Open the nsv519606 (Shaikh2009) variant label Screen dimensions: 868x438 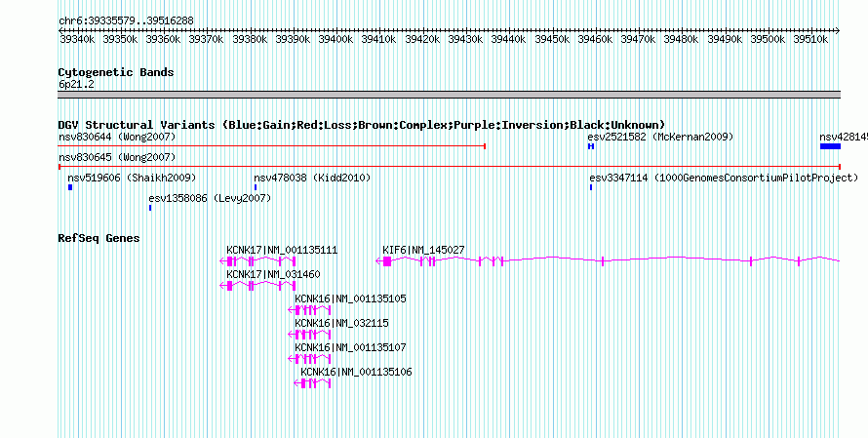[132, 179]
